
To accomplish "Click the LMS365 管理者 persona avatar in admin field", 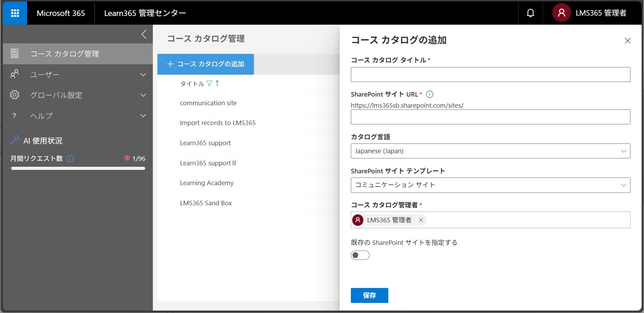I will 358,220.
